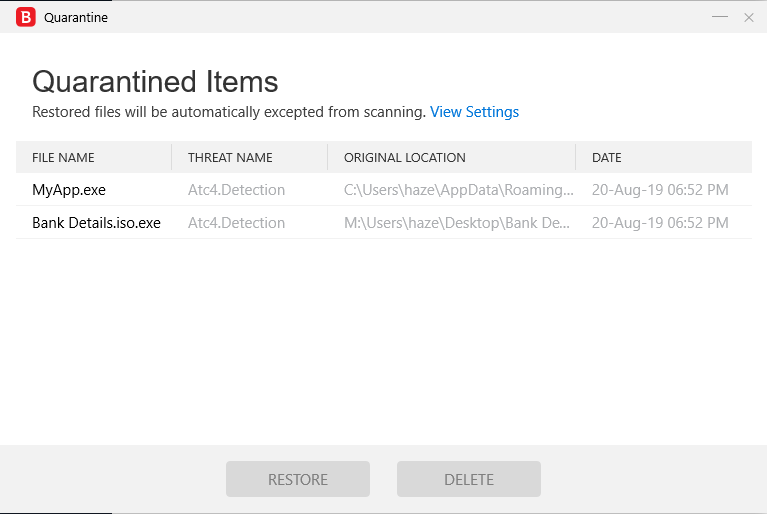Sort by THREAT NAME column header
The image size is (767, 514).
point(230,158)
